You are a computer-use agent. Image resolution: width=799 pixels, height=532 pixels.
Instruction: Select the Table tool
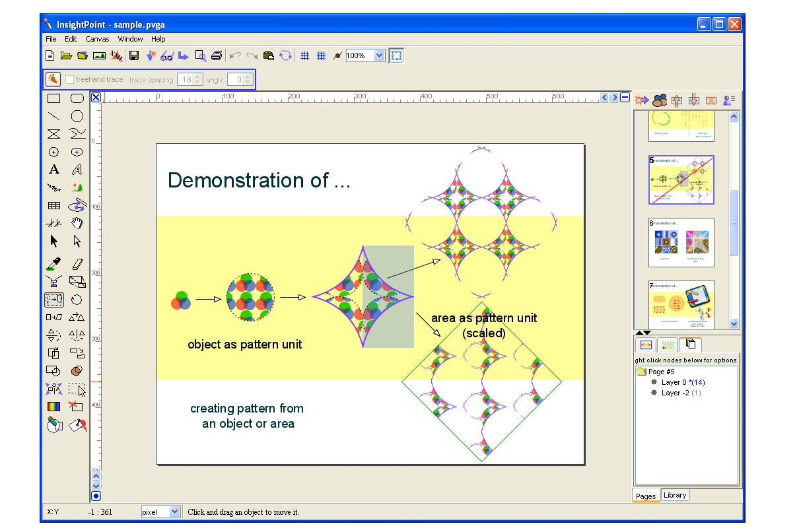pos(54,205)
